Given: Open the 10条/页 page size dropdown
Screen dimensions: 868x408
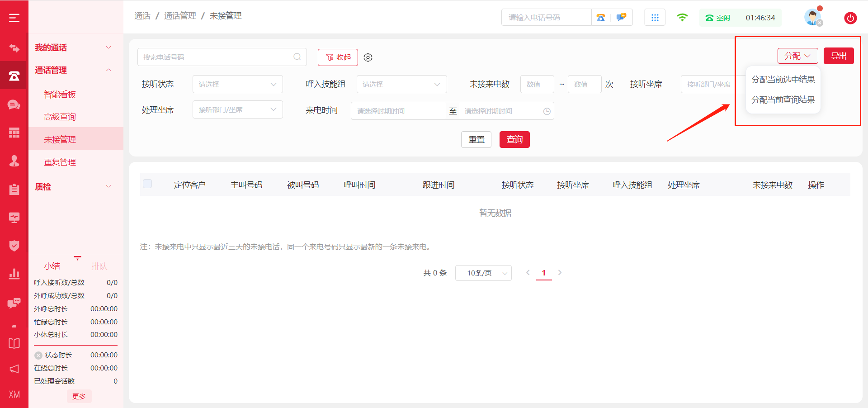Looking at the screenshot, I should (483, 273).
